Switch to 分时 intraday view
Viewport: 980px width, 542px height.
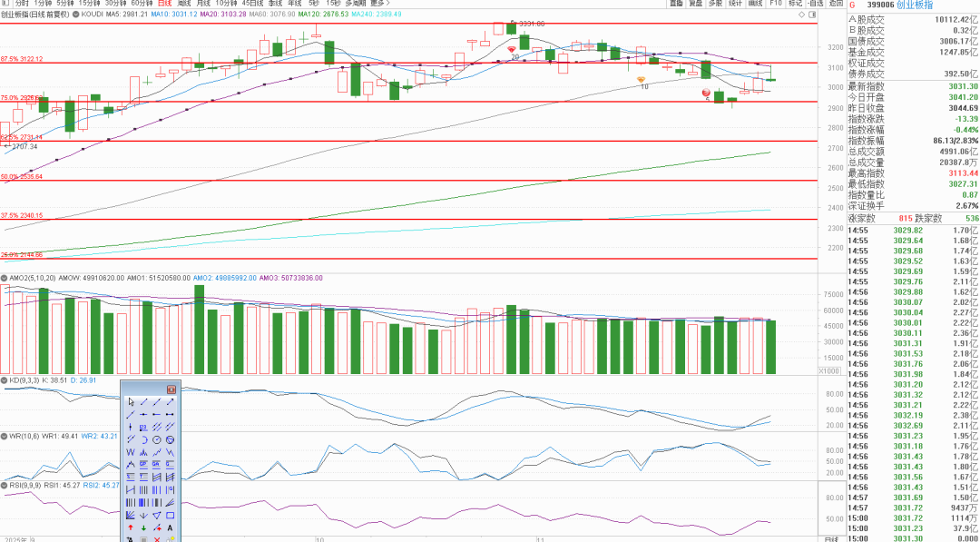22,3
